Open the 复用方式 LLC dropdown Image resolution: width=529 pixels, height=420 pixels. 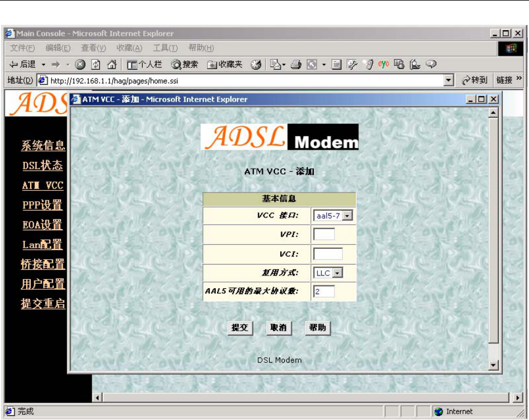click(x=328, y=273)
